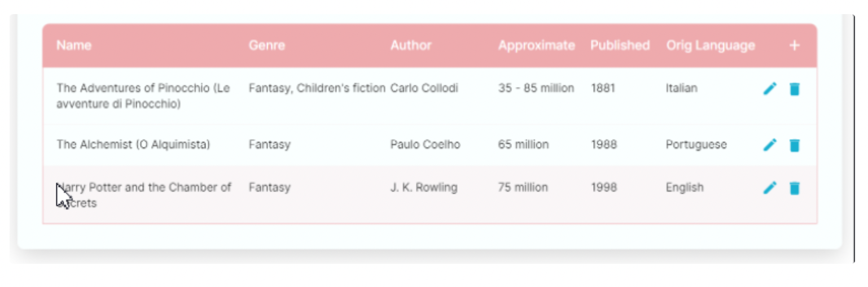The image size is (868, 287).
Task: Click the 35 - 85 million sales cell
Action: (x=536, y=88)
